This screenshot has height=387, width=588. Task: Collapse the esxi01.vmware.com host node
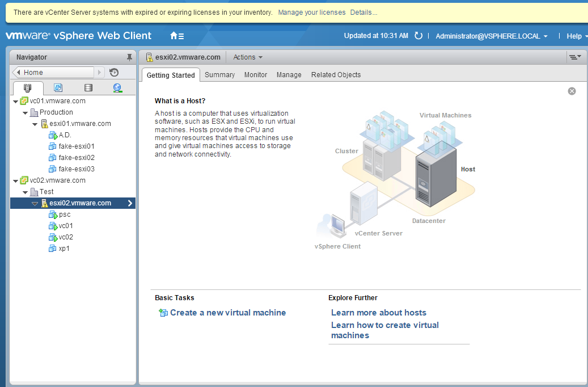(x=35, y=124)
